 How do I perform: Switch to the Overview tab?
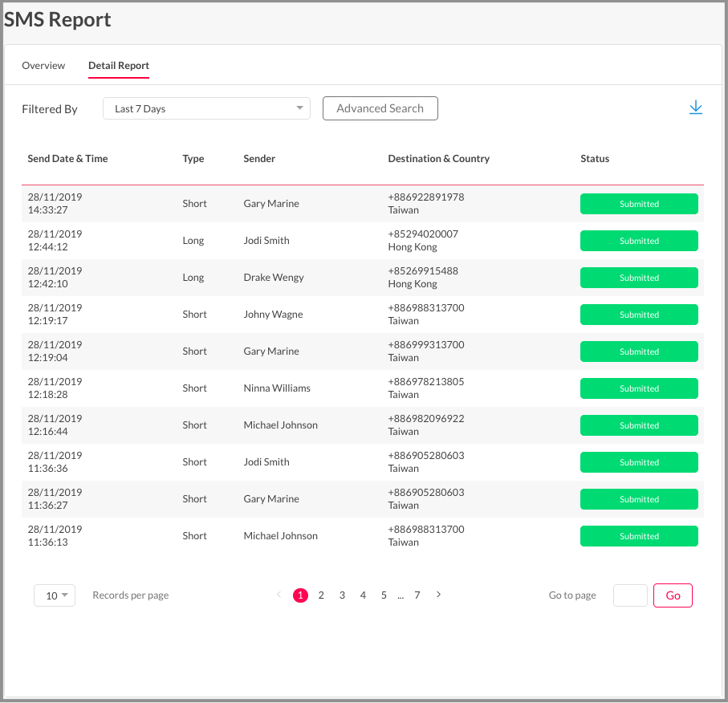[43, 66]
